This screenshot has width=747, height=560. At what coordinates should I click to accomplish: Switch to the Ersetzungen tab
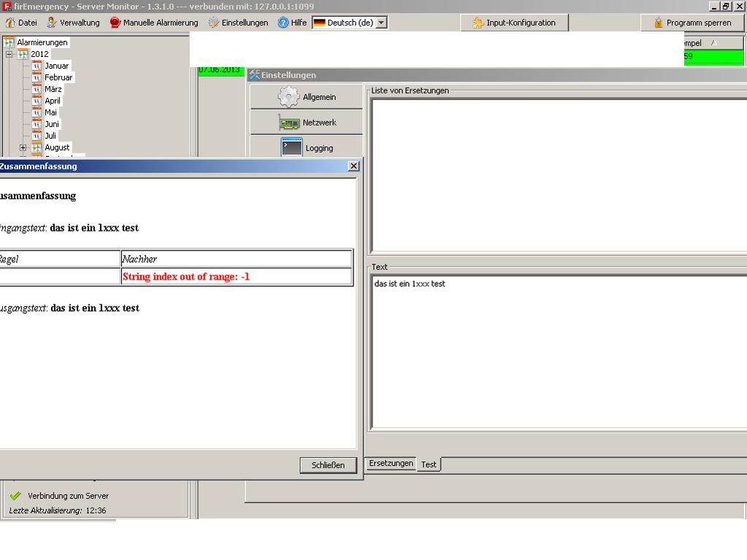click(391, 464)
